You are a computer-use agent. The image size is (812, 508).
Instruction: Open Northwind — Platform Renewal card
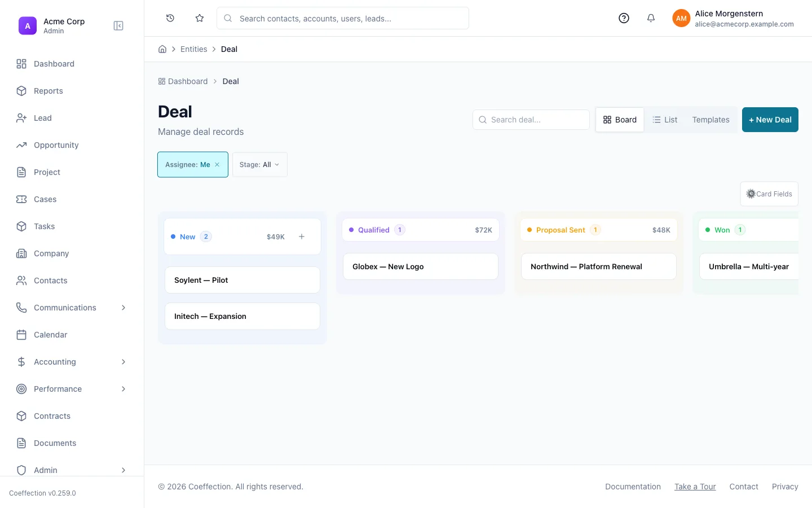599,266
